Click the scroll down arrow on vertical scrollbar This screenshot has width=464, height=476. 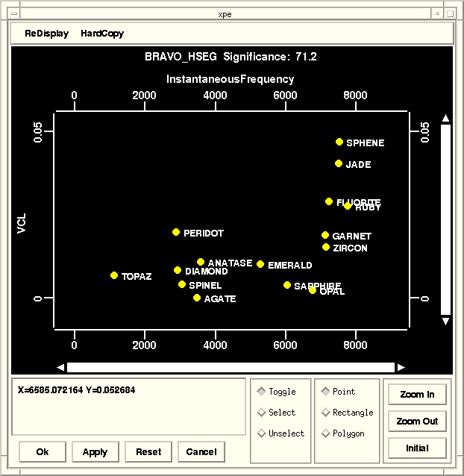446,322
